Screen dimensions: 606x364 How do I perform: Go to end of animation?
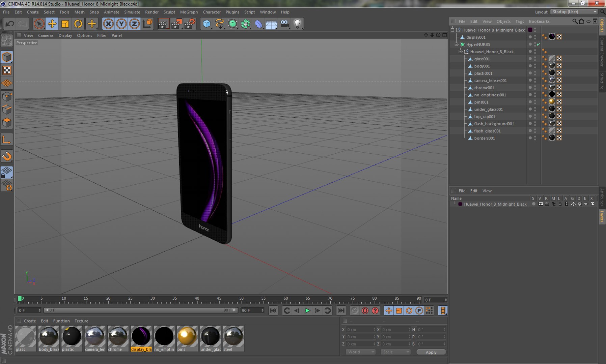341,311
